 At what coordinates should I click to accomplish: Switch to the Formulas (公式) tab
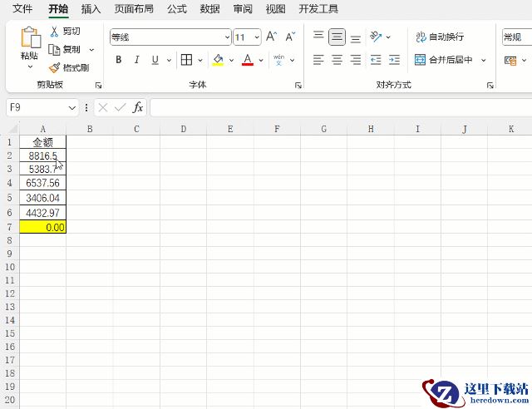tap(176, 9)
